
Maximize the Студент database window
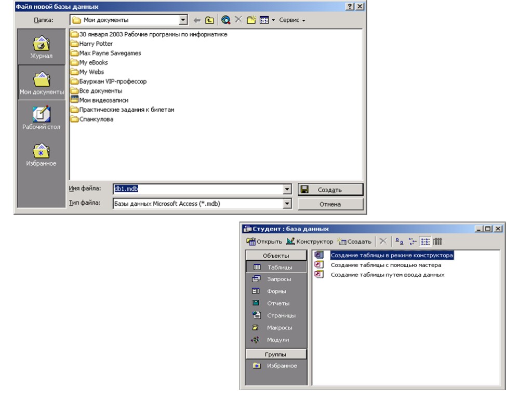[488, 229]
